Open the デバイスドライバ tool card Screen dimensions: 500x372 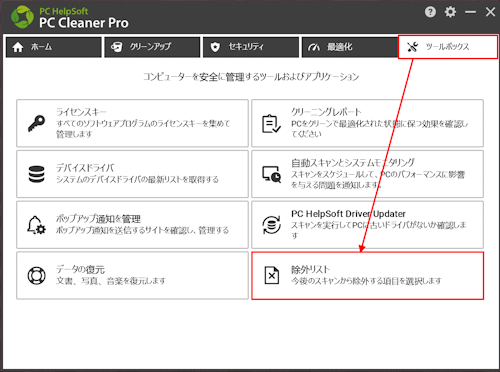click(132, 174)
